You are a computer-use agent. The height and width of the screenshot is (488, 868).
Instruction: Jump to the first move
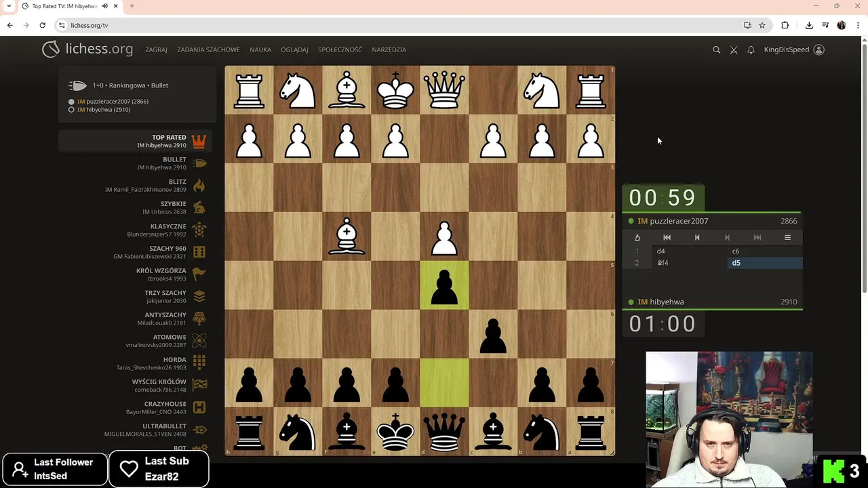coord(667,237)
